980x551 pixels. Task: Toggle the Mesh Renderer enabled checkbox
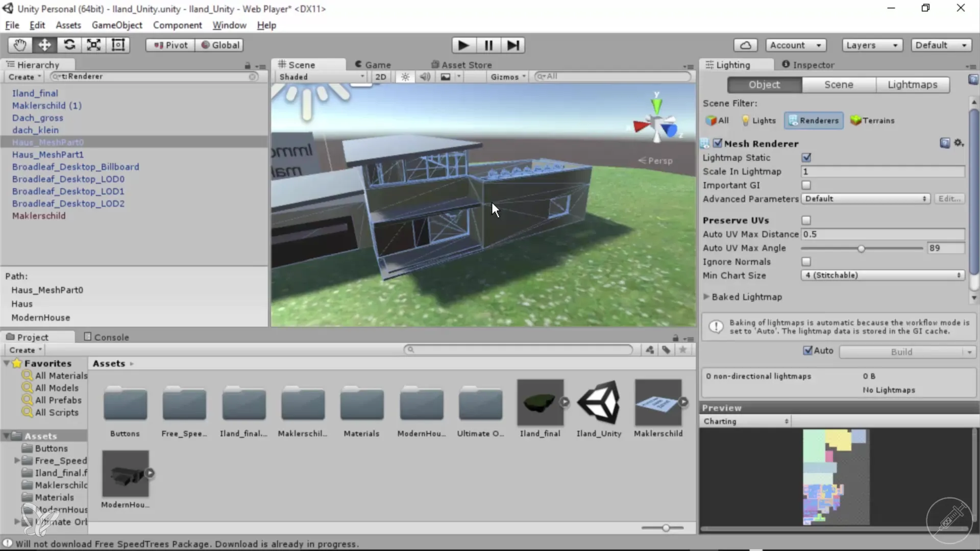[718, 143]
